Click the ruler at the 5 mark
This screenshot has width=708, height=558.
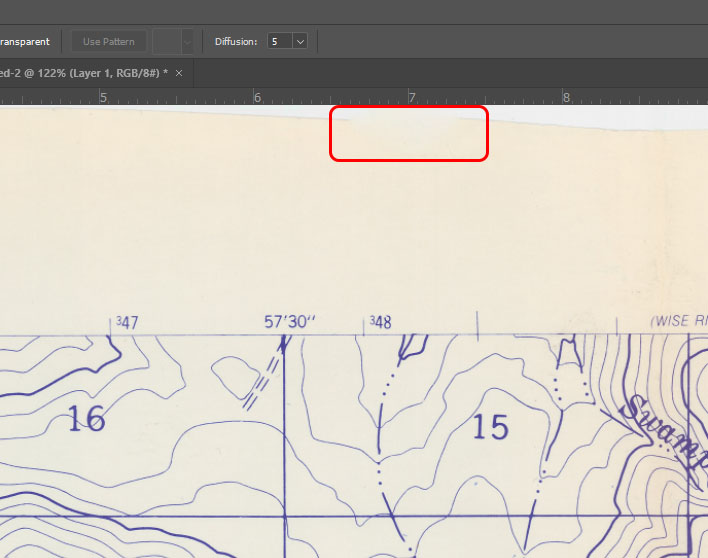(102, 98)
